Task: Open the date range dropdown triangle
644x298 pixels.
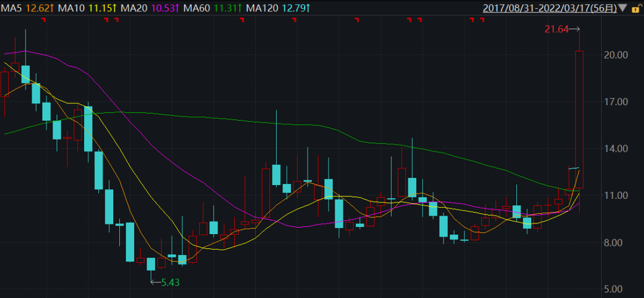Action: coord(623,8)
